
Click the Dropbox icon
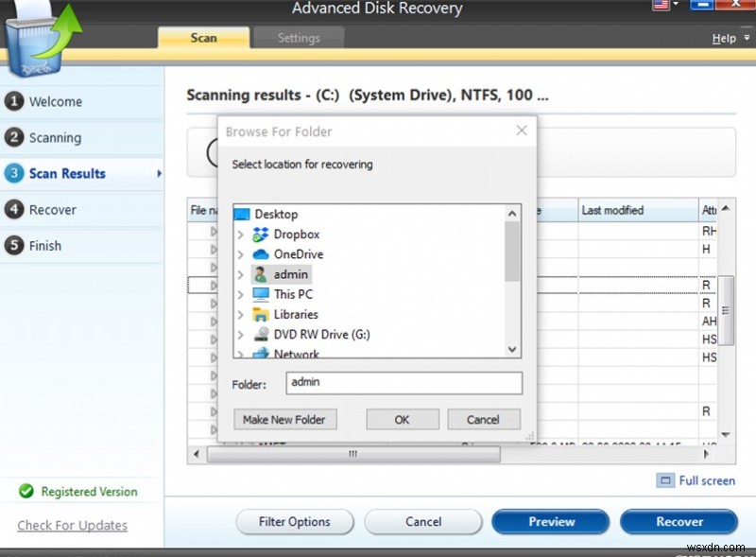coord(261,235)
